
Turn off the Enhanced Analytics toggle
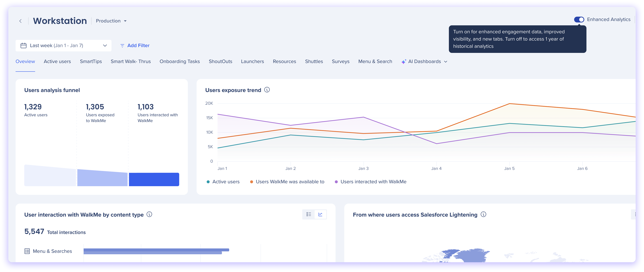click(x=579, y=20)
